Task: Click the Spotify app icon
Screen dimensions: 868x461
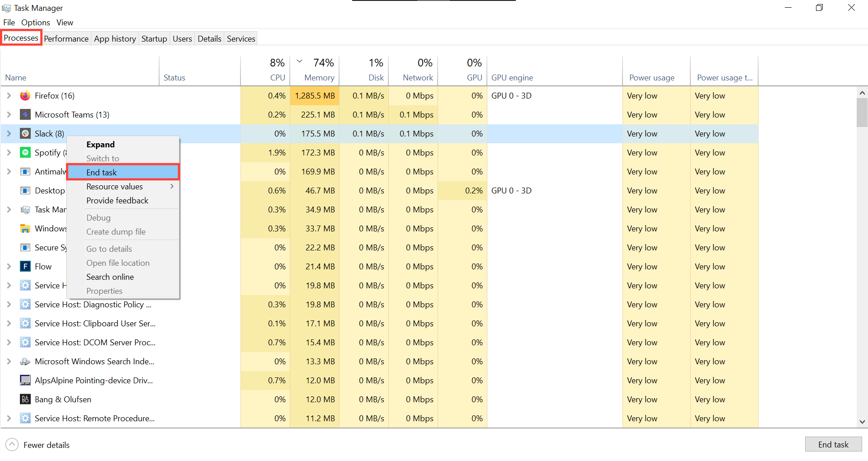Action: 25,152
